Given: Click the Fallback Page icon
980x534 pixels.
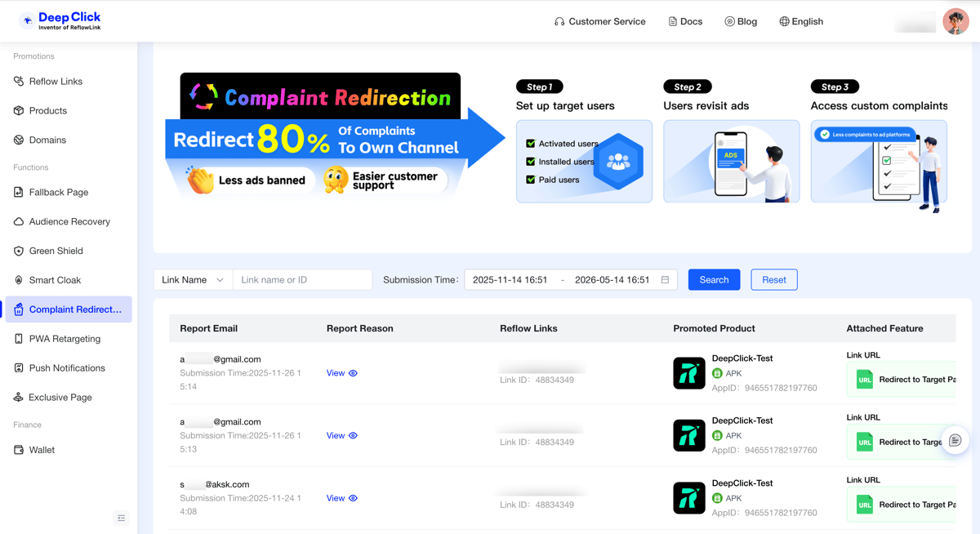Looking at the screenshot, I should pyautogui.click(x=19, y=193).
